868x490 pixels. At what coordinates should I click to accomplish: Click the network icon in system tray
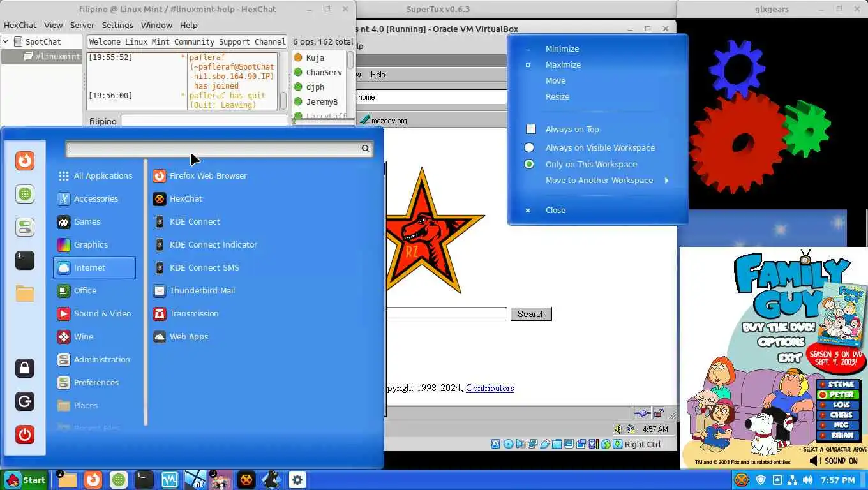[x=792, y=480]
